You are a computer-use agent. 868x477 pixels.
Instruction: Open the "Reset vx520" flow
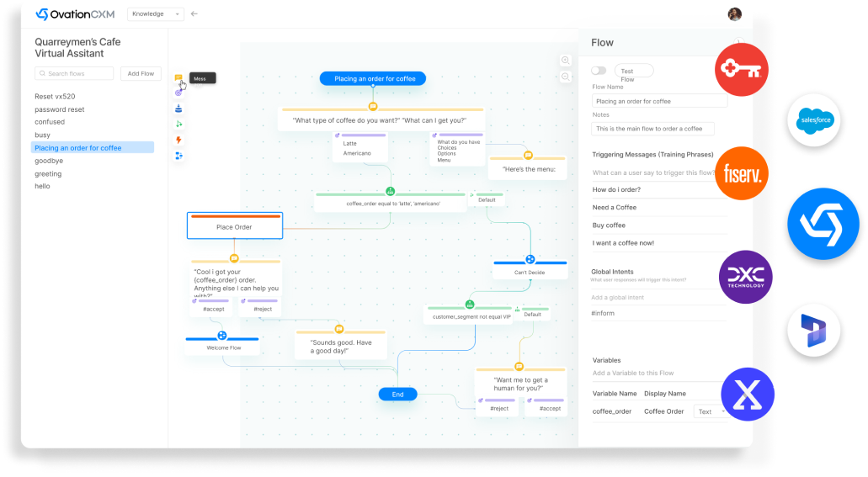[55, 96]
